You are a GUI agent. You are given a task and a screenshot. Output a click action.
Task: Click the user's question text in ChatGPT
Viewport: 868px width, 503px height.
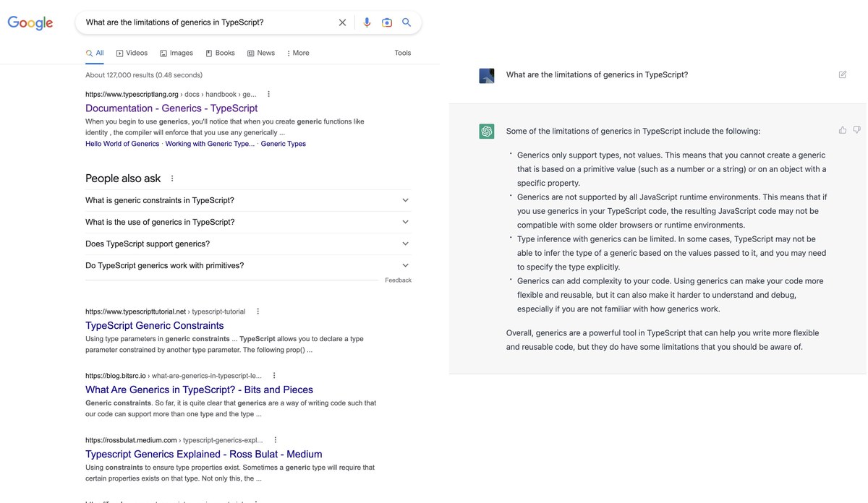597,74
